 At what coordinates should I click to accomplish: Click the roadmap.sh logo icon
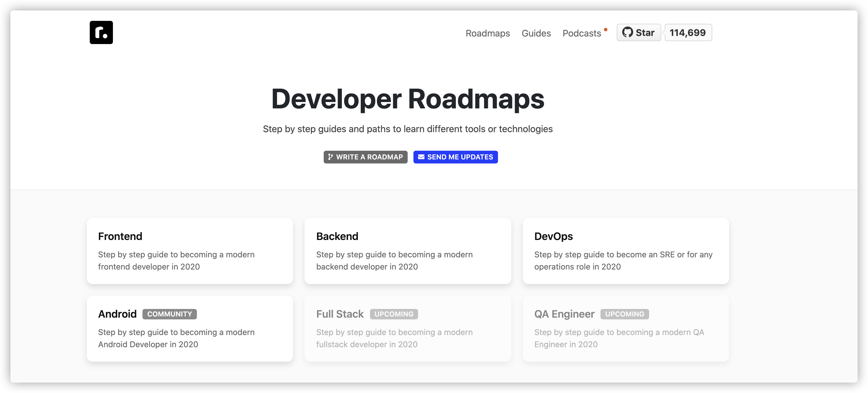pos(101,32)
